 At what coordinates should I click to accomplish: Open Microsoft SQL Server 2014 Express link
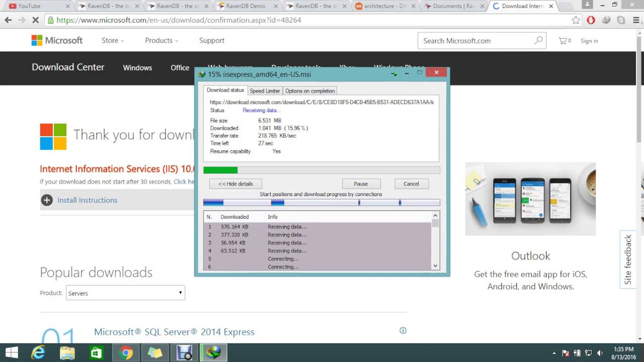174,332
